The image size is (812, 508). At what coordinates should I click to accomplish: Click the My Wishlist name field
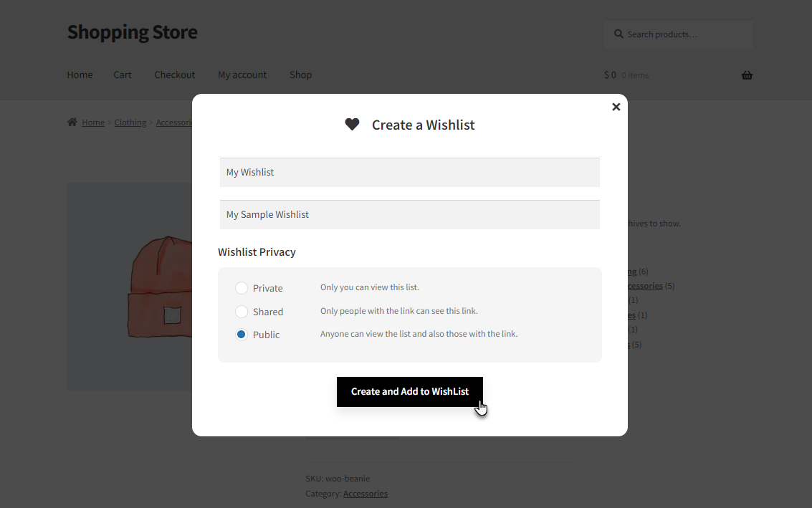pyautogui.click(x=410, y=173)
